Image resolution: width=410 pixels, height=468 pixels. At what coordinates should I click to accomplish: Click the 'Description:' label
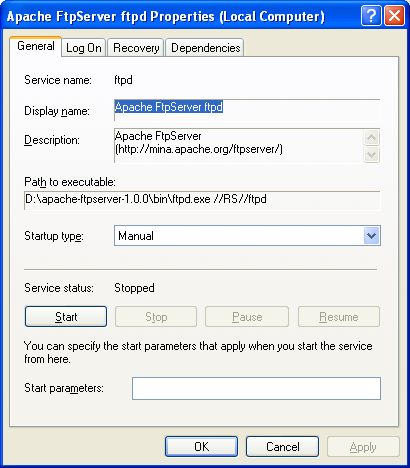[52, 140]
